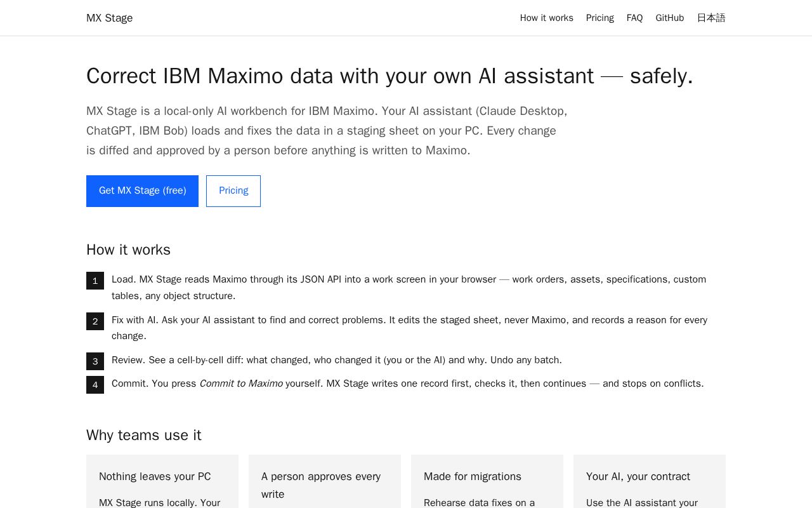This screenshot has width=812, height=508.
Task: Open the 'Nothing leaves your PC' card
Action: 162,481
